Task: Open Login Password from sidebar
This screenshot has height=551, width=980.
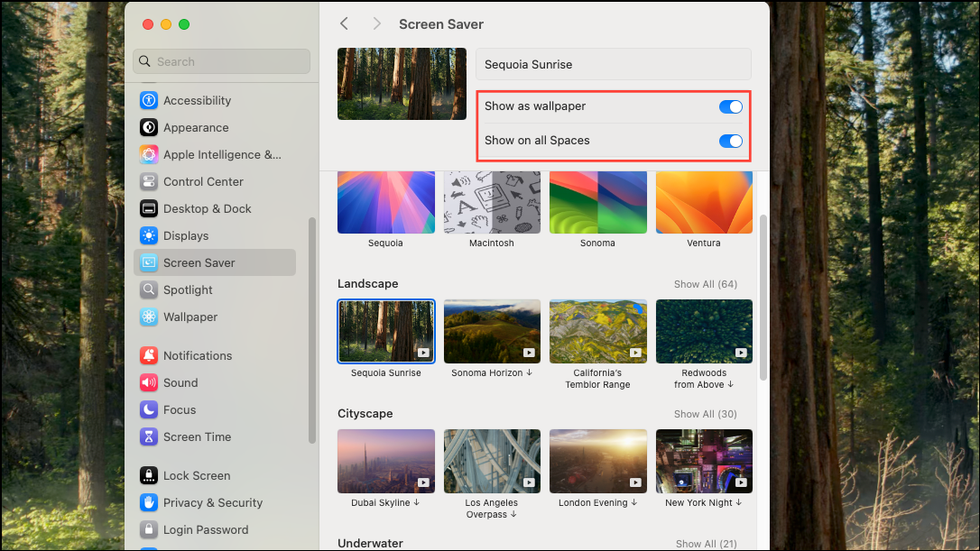Action: point(215,529)
